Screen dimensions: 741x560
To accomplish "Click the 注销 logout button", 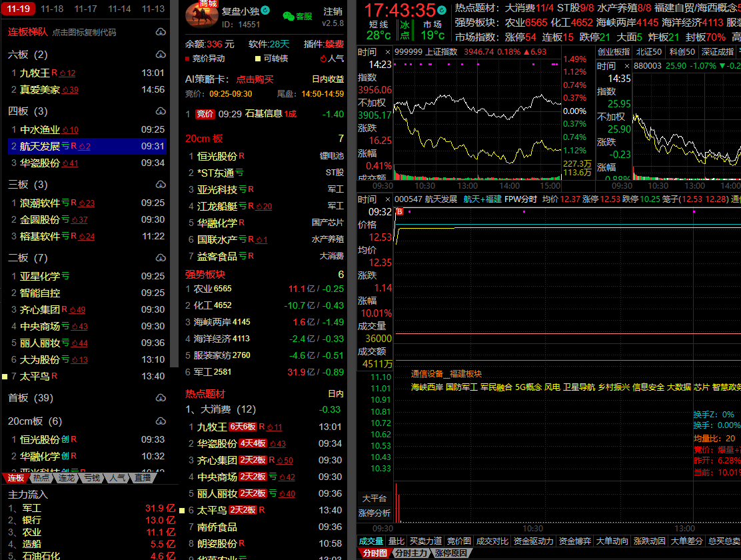I will coord(333,11).
